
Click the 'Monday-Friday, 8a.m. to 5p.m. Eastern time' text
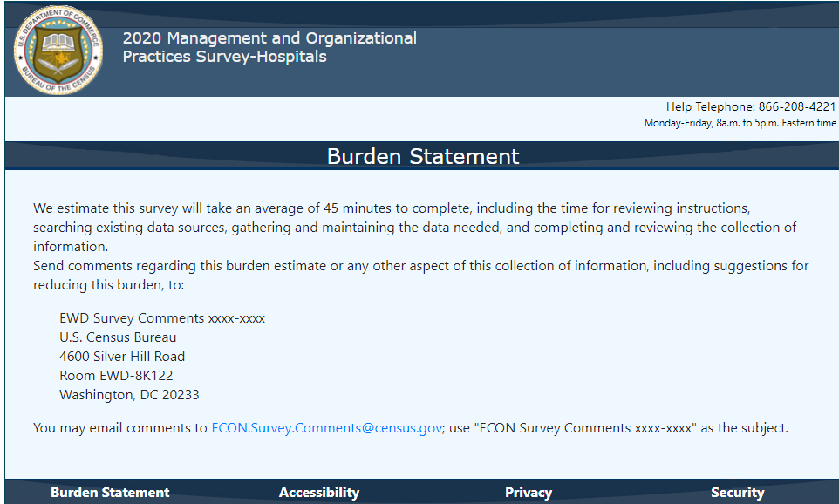coord(740,123)
